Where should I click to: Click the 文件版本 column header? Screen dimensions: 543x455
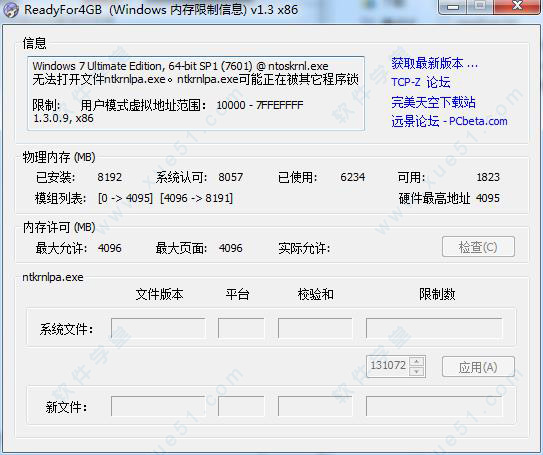coord(160,294)
